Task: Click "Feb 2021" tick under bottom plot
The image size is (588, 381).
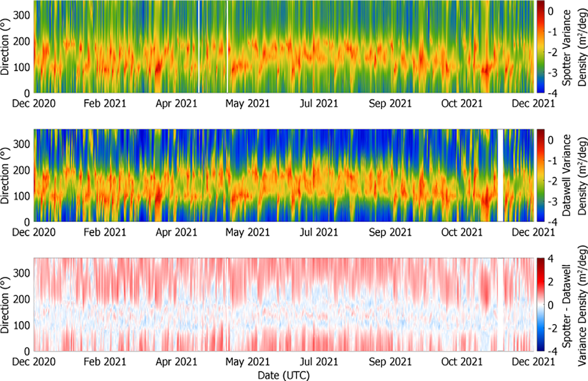Action: pos(105,361)
